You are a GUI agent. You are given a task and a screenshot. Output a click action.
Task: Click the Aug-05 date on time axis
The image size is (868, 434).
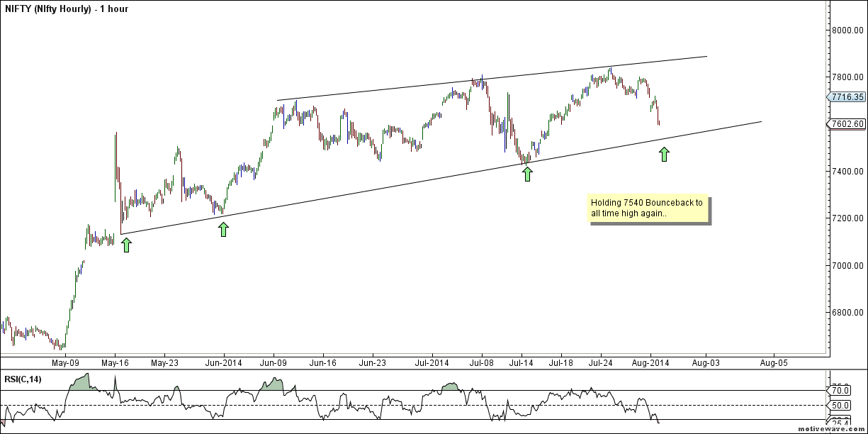tap(772, 362)
